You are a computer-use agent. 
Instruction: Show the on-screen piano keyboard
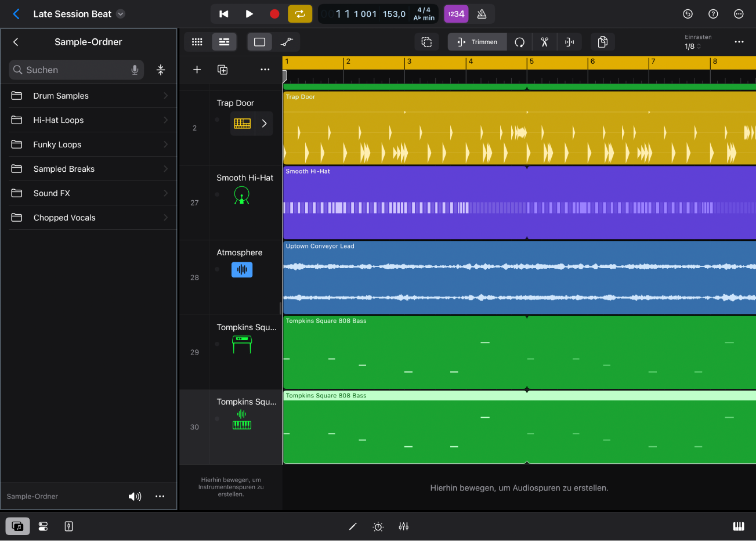[738, 526]
